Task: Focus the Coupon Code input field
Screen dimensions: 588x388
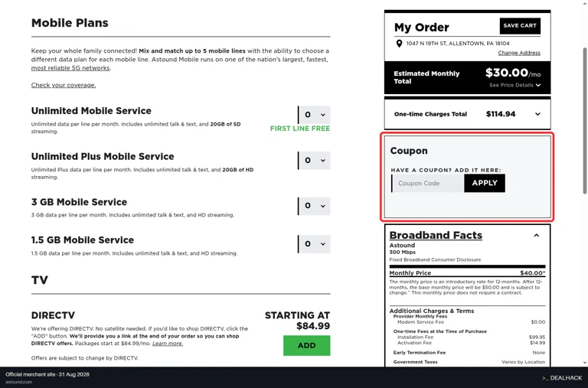Action: pos(427,184)
